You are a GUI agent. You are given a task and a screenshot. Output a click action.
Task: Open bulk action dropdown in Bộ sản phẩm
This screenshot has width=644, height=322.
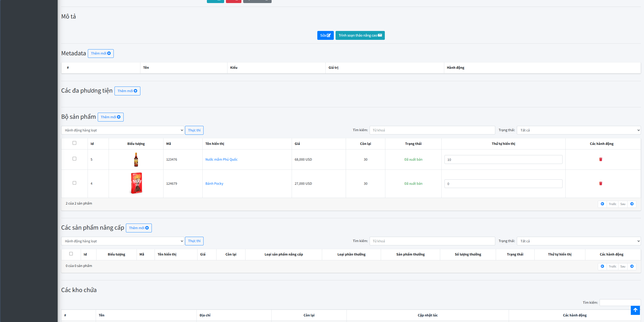tap(123, 130)
